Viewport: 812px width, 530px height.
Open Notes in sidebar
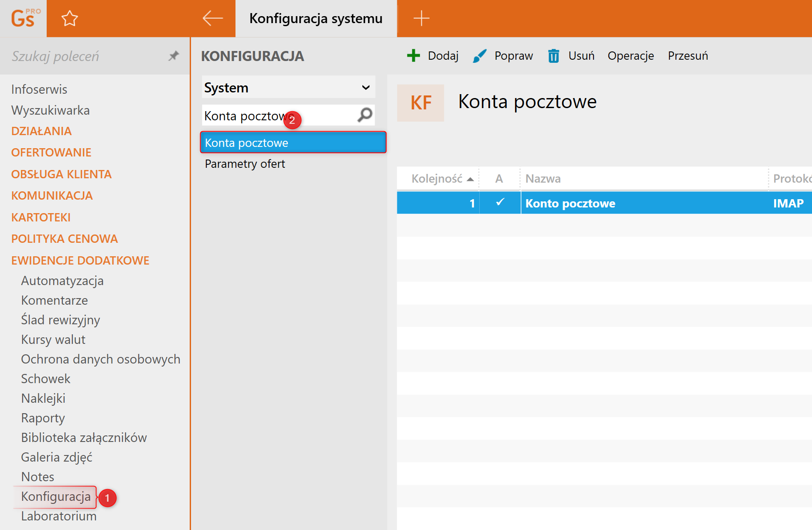point(38,477)
